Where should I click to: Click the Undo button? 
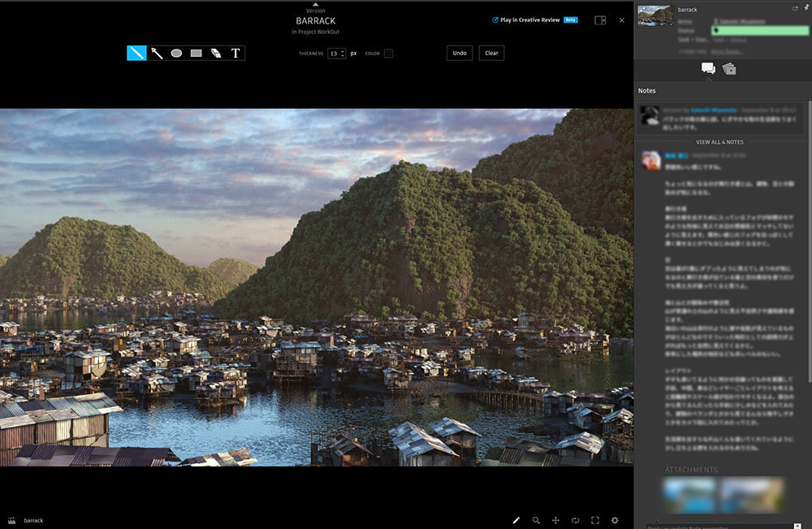pos(460,53)
